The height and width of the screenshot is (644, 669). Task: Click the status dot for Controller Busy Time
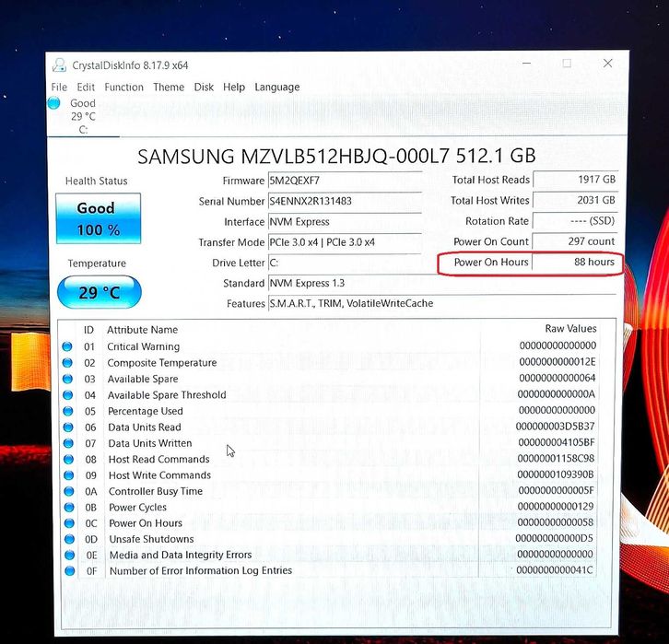(69, 491)
